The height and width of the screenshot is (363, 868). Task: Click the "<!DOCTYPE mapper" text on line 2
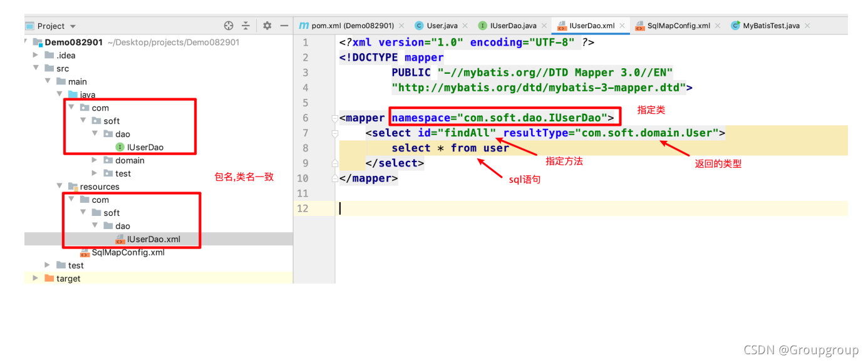coord(391,58)
